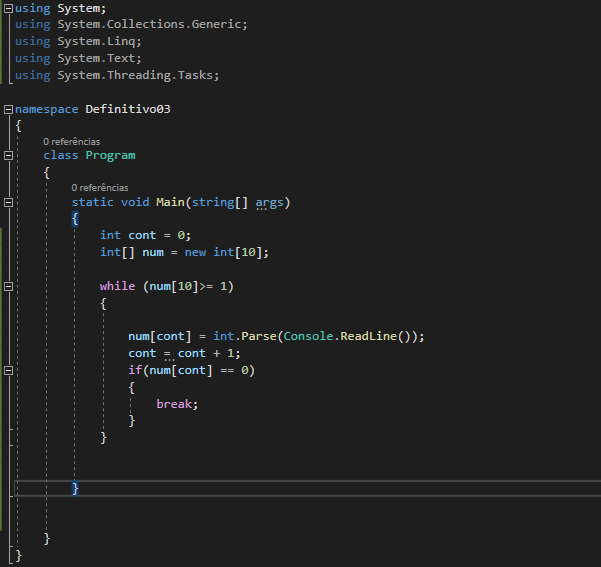The width and height of the screenshot is (601, 567).
Task: Collapse the namespace Definitivo03 block
Action: 8,109
